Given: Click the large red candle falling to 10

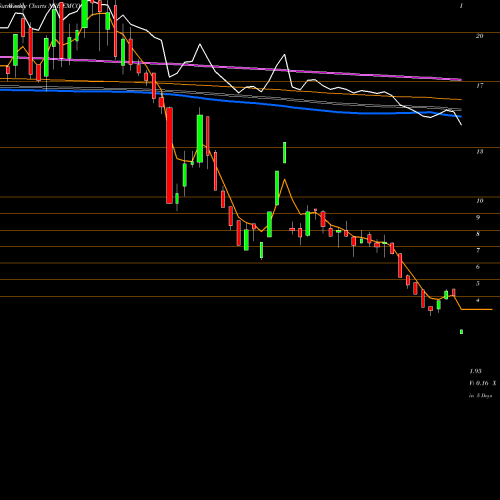Looking at the screenshot, I should pyautogui.click(x=169, y=155).
